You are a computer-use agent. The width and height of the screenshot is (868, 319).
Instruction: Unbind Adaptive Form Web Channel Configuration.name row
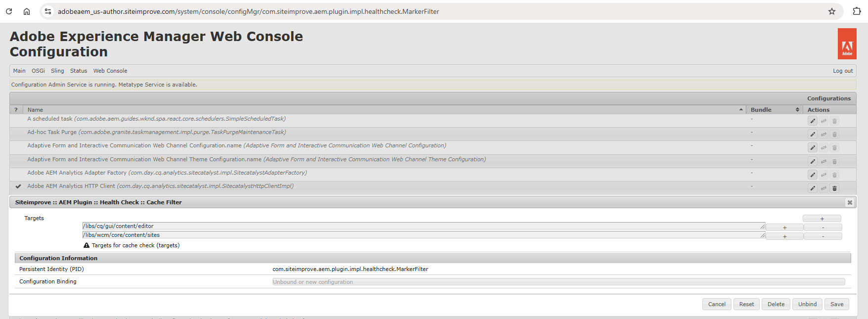coord(823,148)
